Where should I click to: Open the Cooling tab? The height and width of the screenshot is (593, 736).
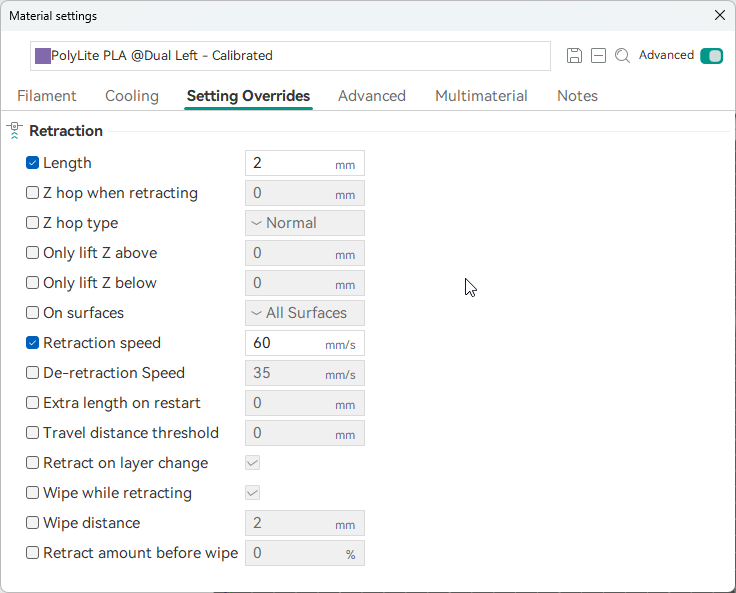132,96
